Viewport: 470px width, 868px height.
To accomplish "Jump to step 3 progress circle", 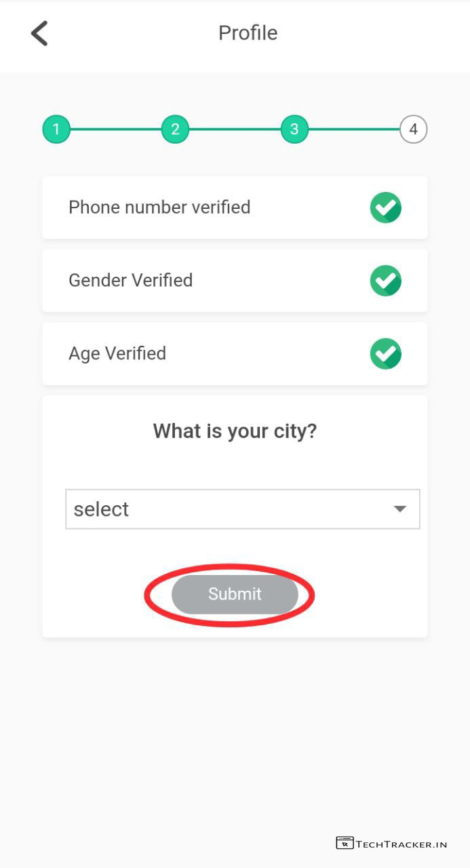I will (x=294, y=130).
